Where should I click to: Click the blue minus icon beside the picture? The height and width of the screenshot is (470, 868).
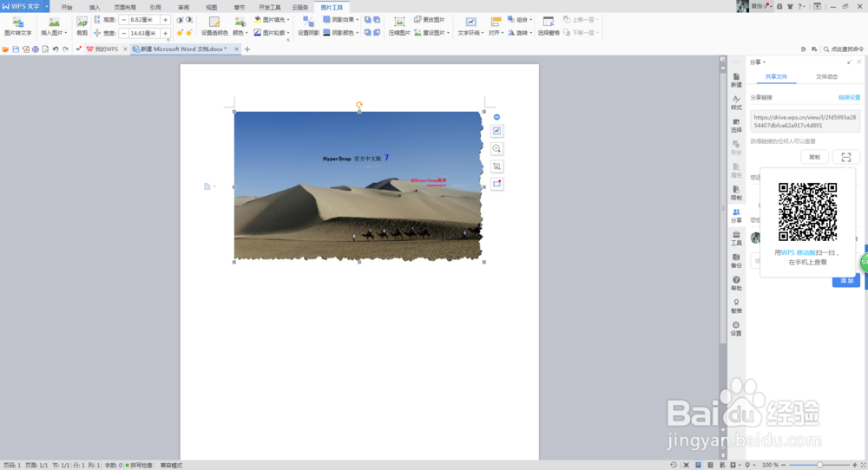pyautogui.click(x=496, y=117)
